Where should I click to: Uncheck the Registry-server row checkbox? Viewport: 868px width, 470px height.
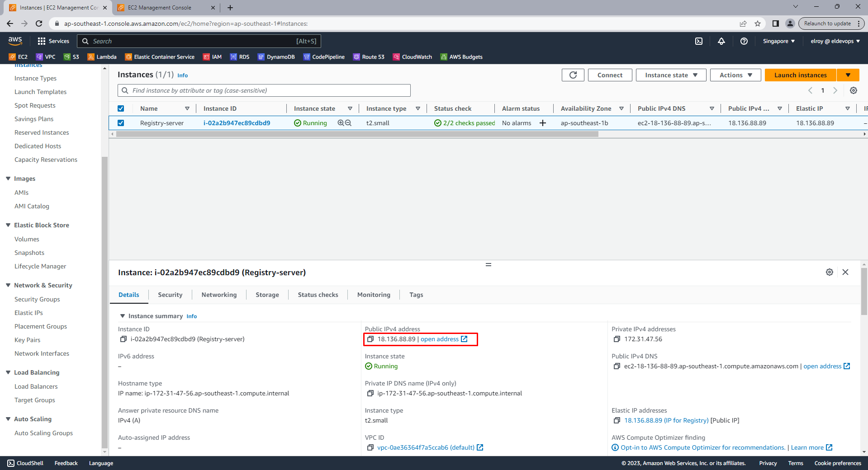click(121, 123)
